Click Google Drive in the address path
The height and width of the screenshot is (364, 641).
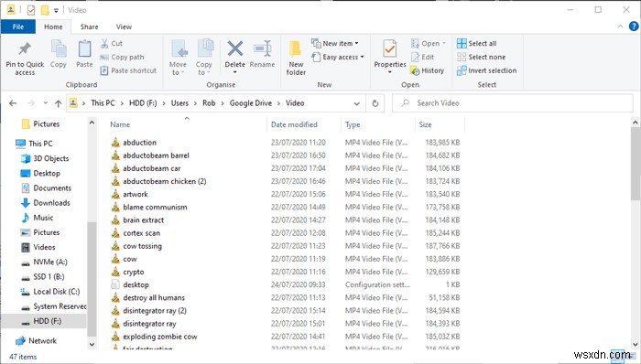tap(251, 103)
